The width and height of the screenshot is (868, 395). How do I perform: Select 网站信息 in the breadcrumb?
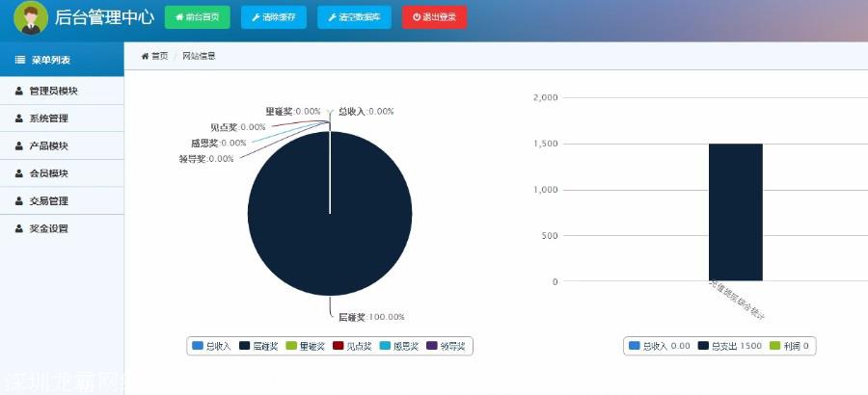199,56
